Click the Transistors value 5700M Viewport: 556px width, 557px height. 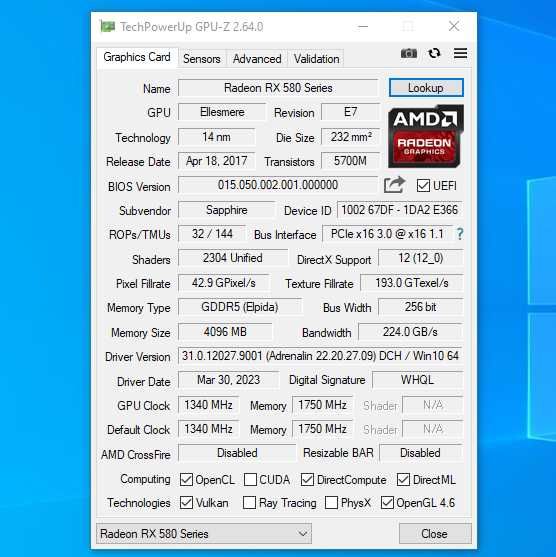(350, 161)
